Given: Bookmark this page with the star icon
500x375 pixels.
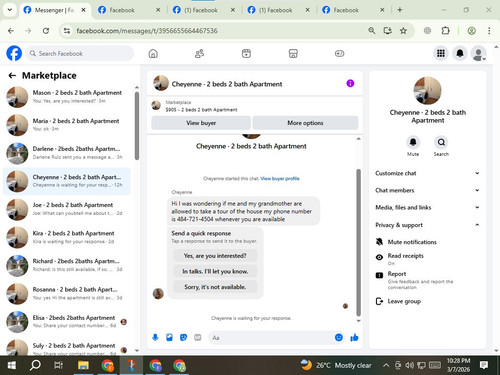Looking at the screenshot, I should tap(403, 31).
